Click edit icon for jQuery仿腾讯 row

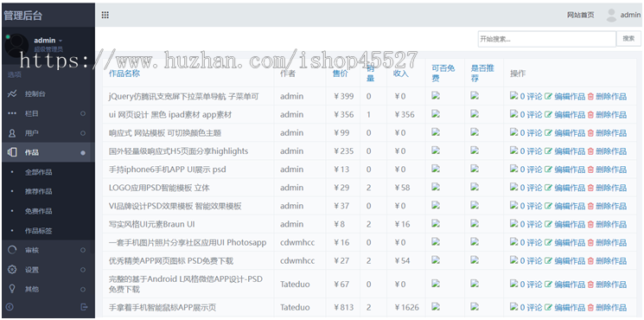[548, 96]
